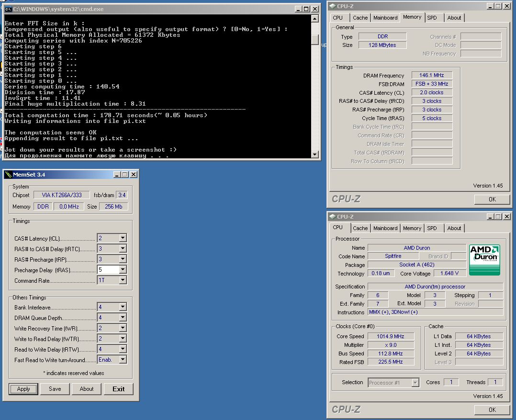
Task: Click the Package value Socket A (462)
Action: (416, 265)
